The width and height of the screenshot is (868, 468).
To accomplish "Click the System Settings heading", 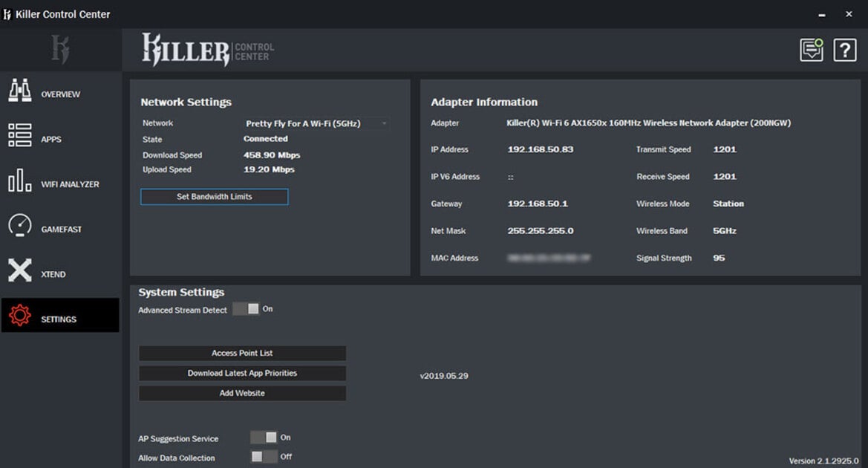I will point(182,293).
